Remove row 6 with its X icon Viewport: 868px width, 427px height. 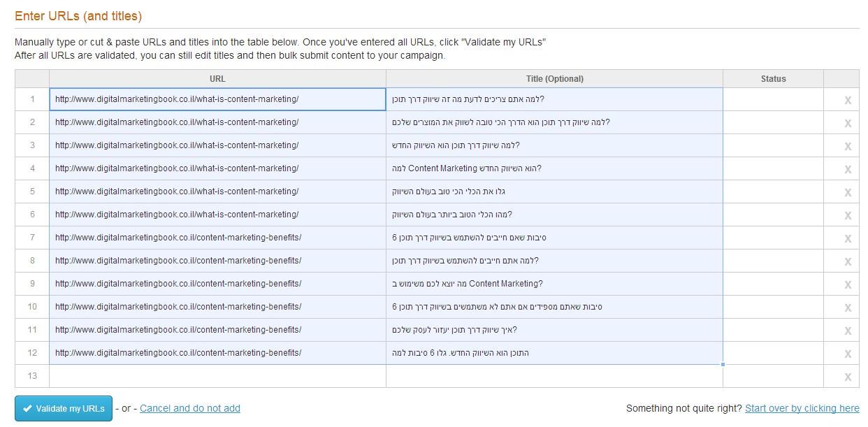pyautogui.click(x=848, y=215)
